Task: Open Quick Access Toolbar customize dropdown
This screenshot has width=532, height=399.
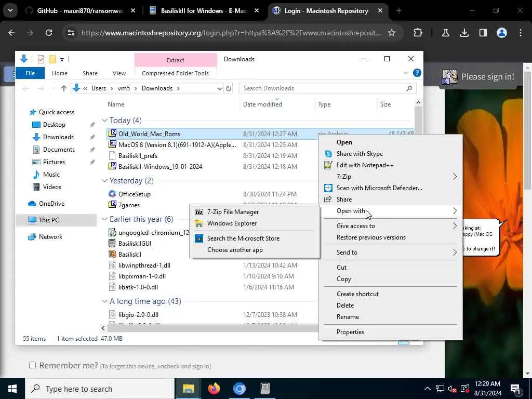Action: click(x=62, y=59)
